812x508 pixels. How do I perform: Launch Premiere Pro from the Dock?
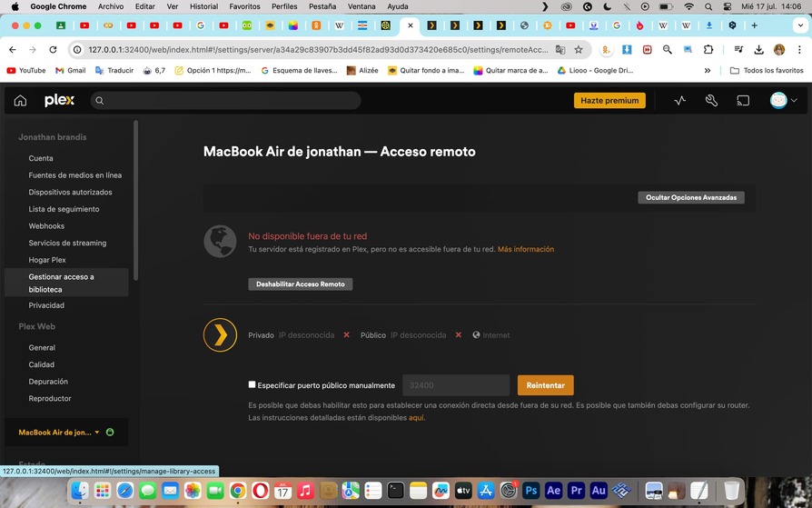coord(576,490)
